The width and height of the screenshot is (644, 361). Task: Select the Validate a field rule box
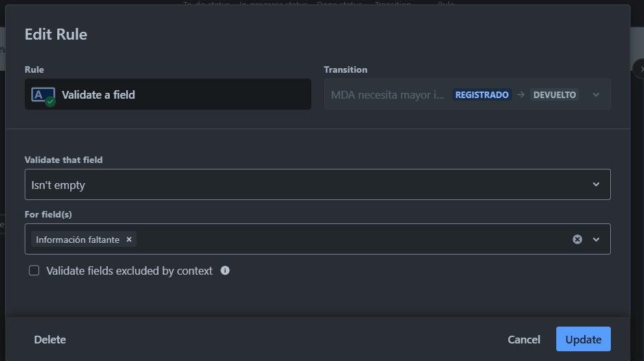pyautogui.click(x=168, y=94)
